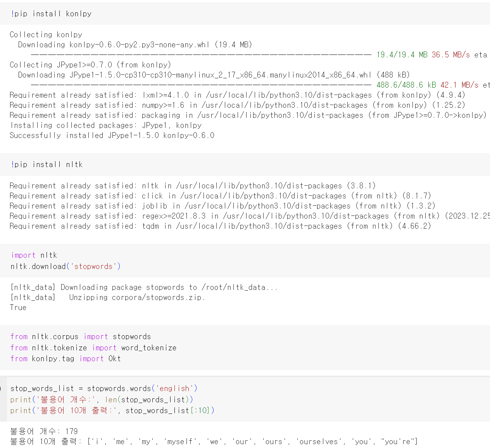Click the 'packaging' requirement output line
490x448 pixels.
248,115
